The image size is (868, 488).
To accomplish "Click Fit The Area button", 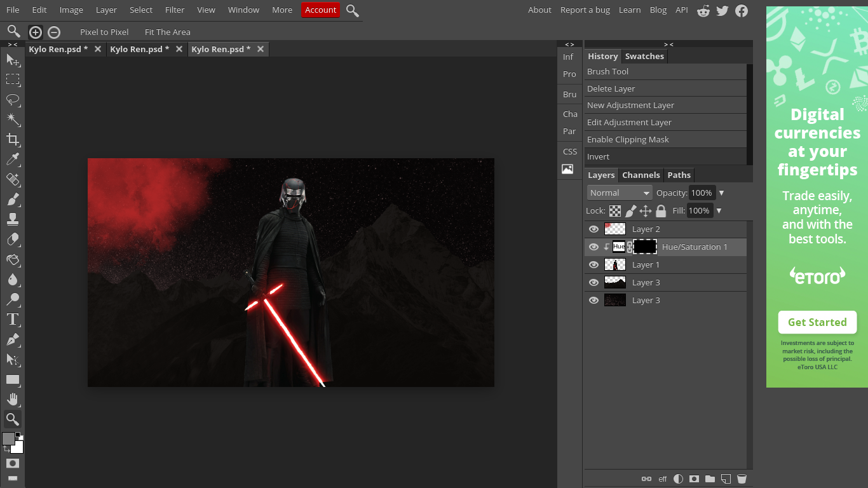I will 168,32.
